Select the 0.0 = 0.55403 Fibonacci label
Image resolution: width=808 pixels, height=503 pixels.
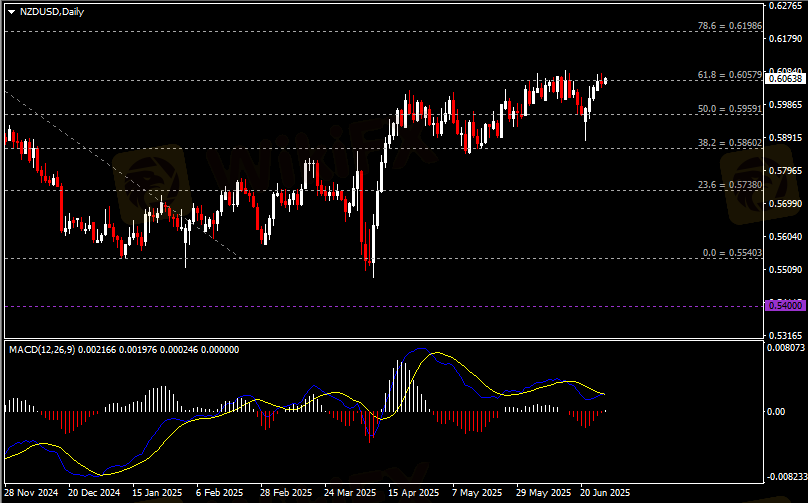pos(730,253)
